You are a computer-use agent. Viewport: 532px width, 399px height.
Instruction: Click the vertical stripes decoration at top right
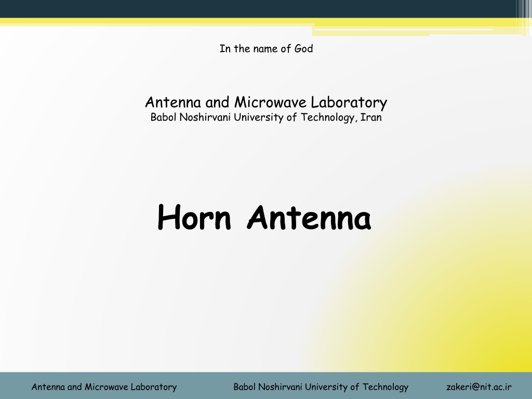click(x=524, y=17)
